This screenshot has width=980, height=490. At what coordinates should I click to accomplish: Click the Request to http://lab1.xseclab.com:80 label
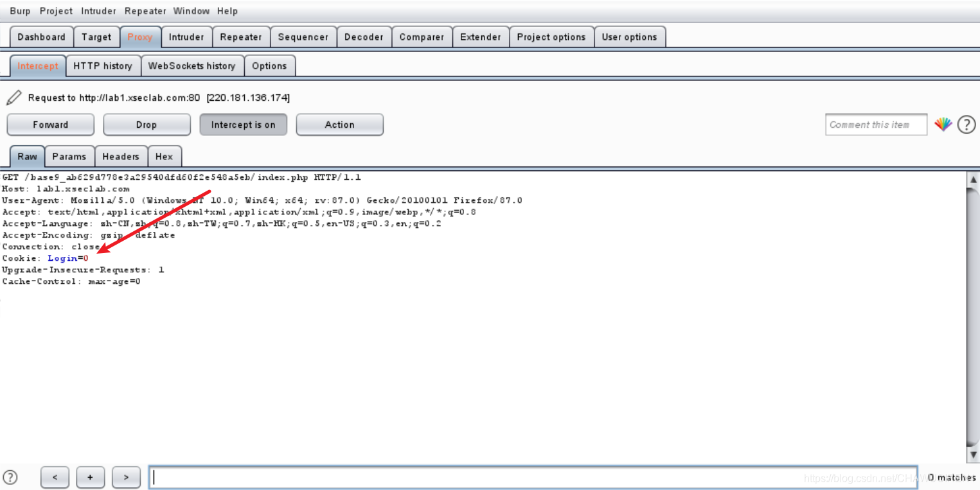[159, 98]
